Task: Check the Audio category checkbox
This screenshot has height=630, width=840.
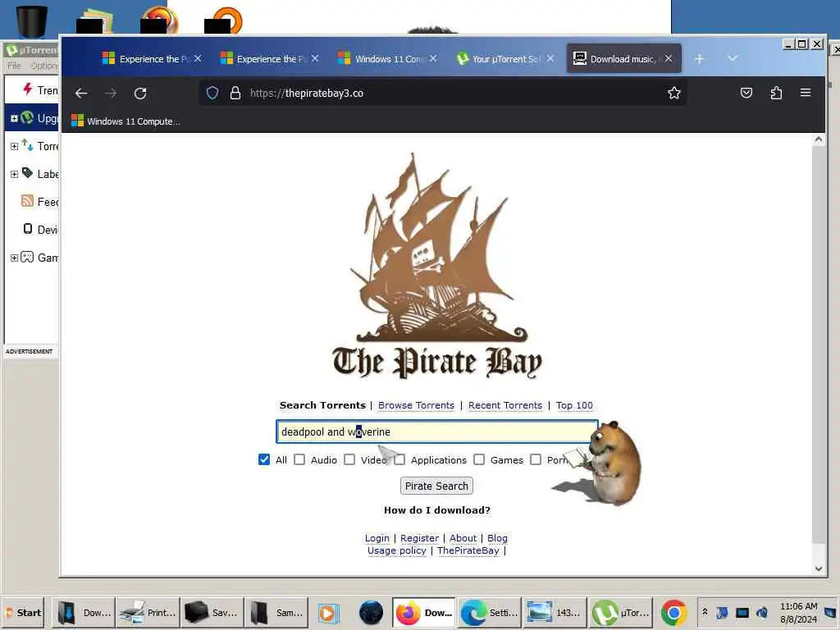Action: tap(299, 459)
